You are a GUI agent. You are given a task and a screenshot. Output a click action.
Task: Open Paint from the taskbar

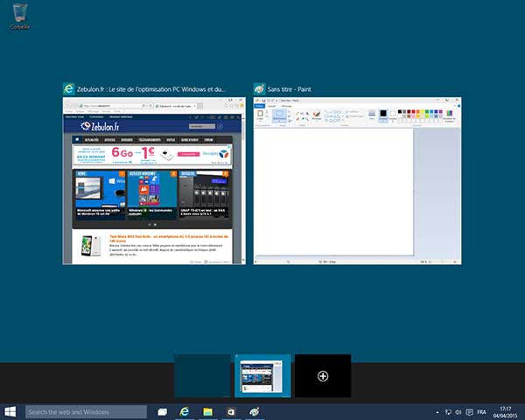[x=255, y=412]
